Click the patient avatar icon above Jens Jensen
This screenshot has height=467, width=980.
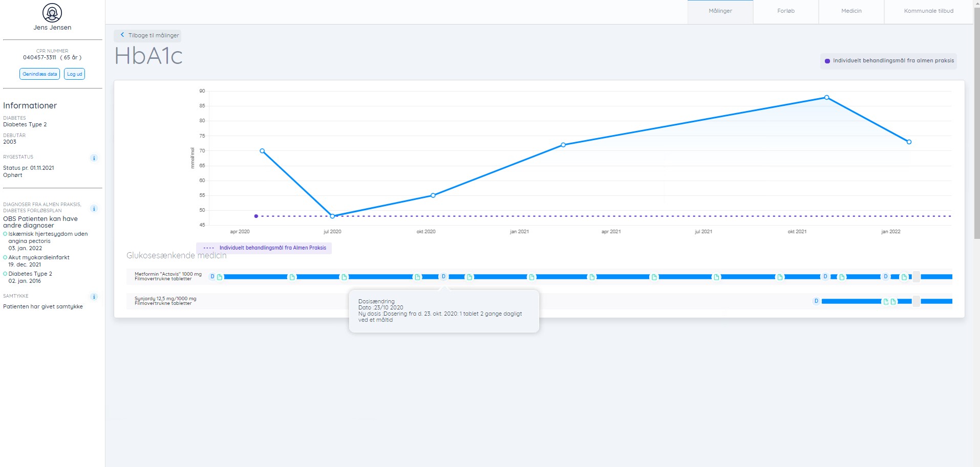52,13
